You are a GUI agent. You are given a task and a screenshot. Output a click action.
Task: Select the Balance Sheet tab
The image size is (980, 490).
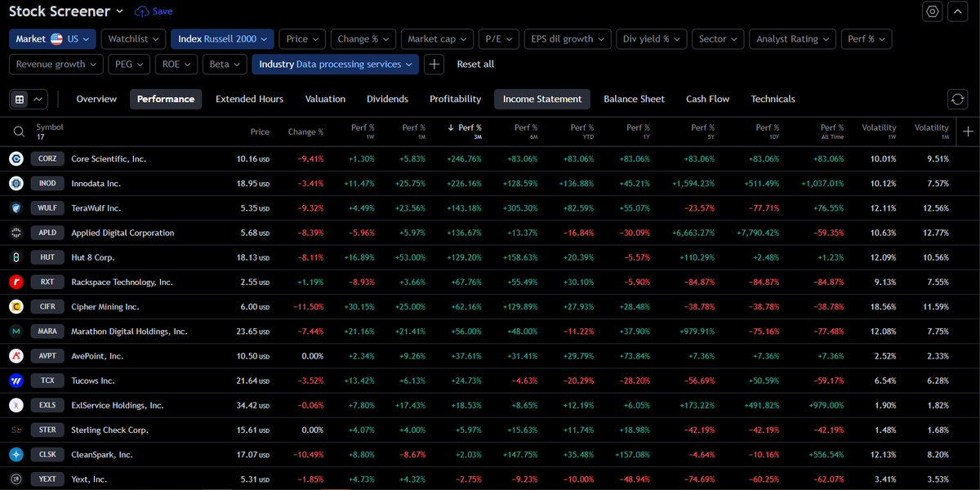[x=634, y=99]
